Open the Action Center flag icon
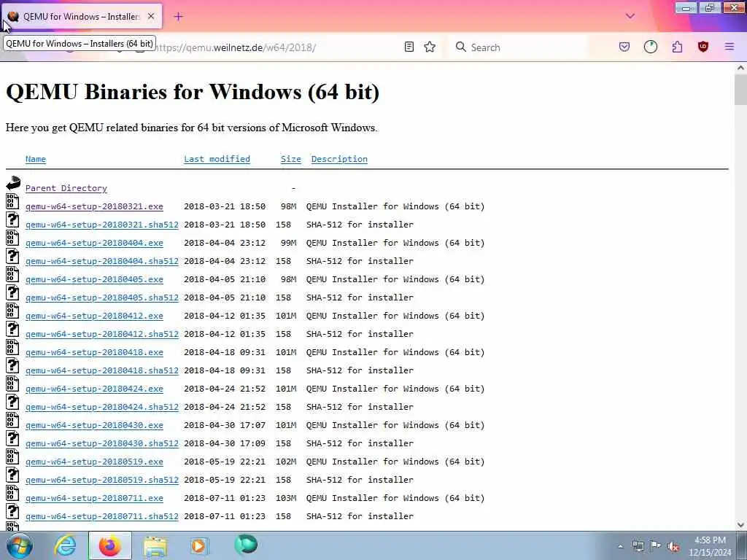Screen dimensions: 747x560 pos(655,545)
